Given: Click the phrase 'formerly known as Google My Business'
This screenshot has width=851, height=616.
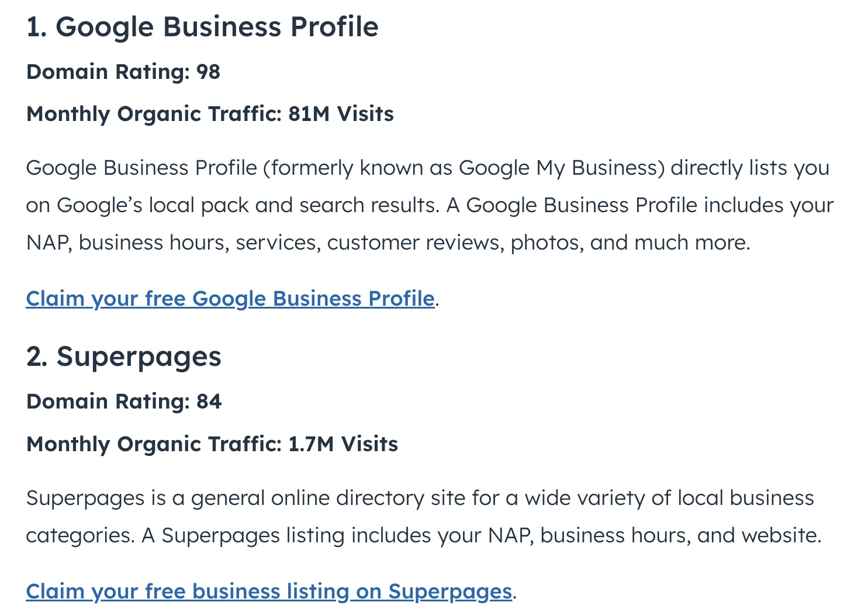Looking at the screenshot, I should tap(465, 168).
